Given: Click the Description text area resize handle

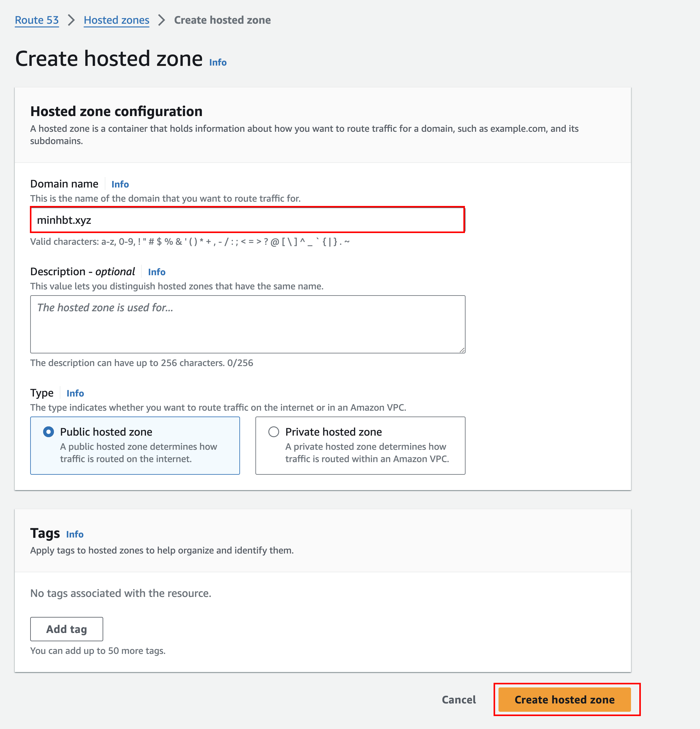Looking at the screenshot, I should [x=462, y=350].
